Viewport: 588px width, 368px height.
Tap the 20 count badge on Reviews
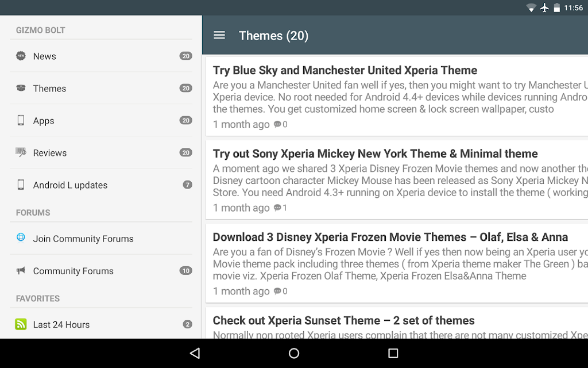click(x=185, y=153)
